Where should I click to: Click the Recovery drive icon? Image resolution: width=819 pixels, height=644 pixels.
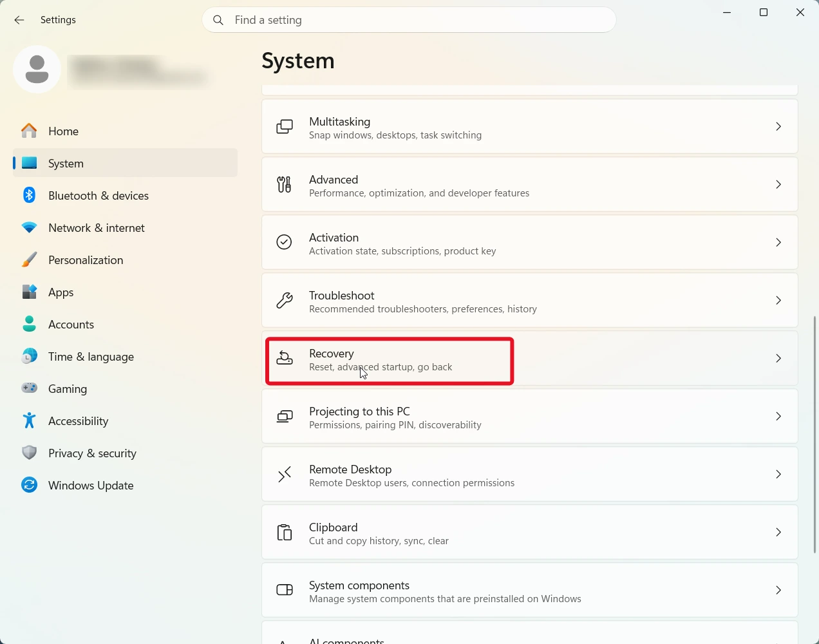[285, 358]
